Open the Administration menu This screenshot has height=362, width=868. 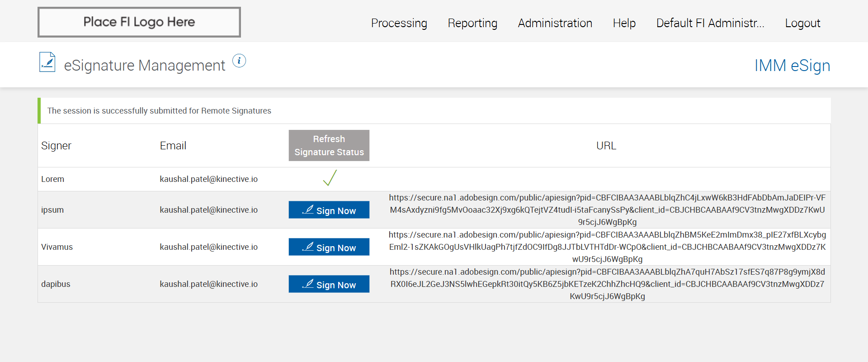click(x=555, y=23)
